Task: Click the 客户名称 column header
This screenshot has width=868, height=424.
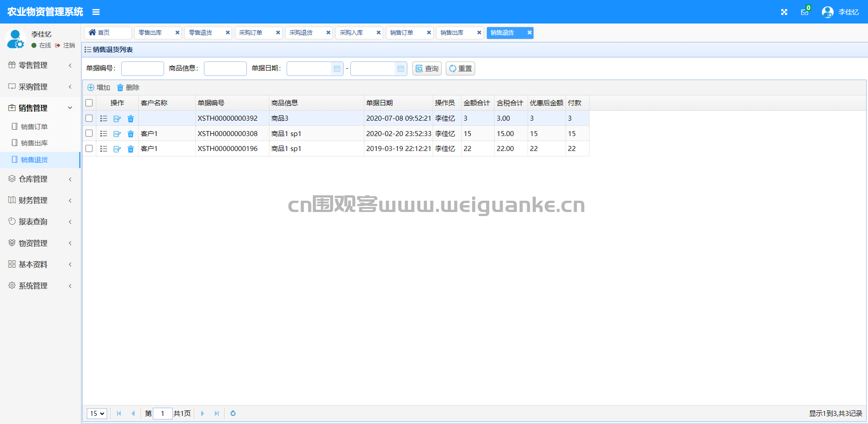Action: pyautogui.click(x=167, y=103)
